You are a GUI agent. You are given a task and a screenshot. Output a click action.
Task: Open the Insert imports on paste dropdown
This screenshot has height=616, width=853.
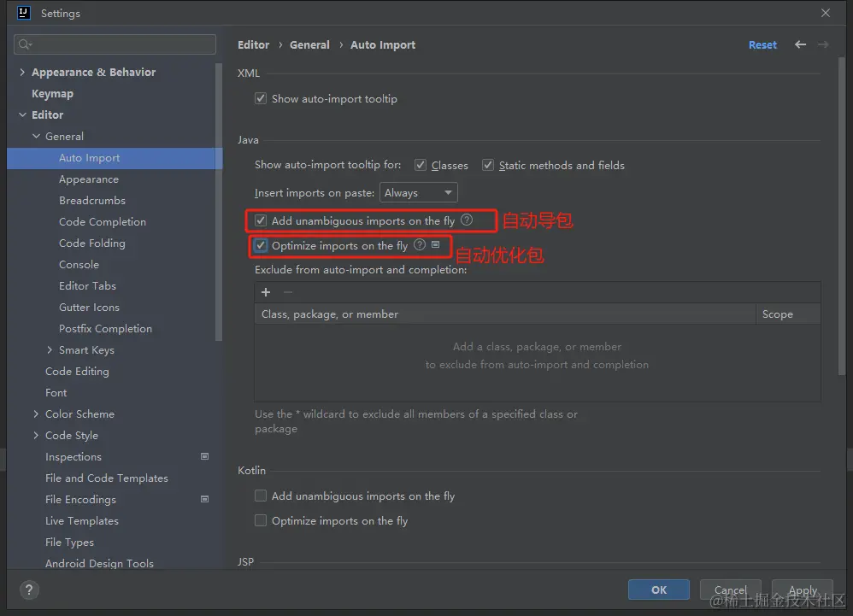click(418, 192)
